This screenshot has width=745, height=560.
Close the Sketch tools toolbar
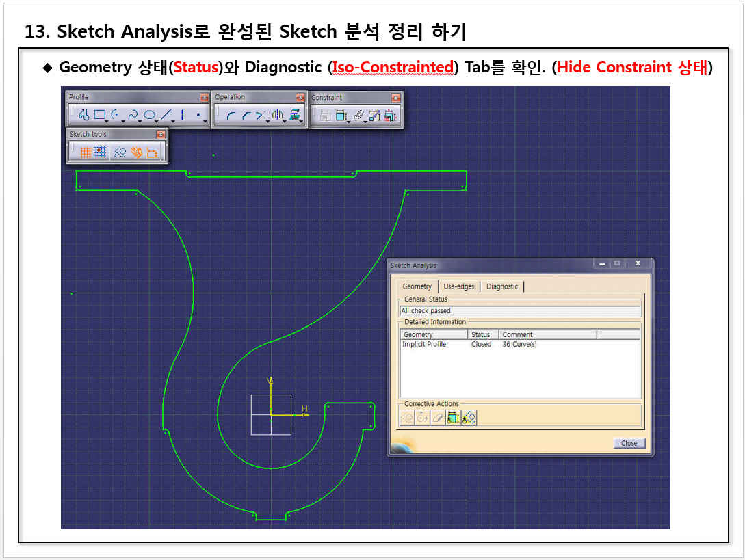pyautogui.click(x=161, y=135)
